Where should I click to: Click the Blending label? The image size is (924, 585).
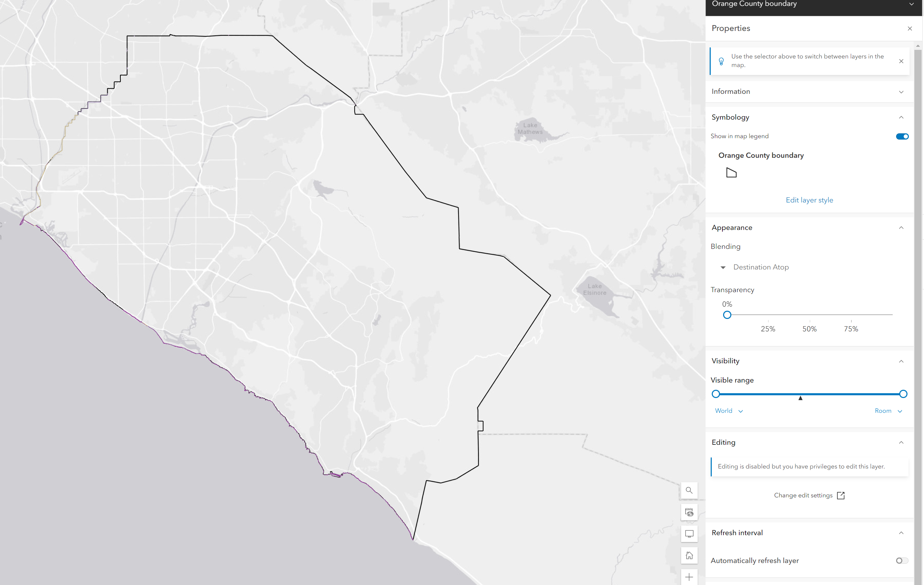point(725,246)
